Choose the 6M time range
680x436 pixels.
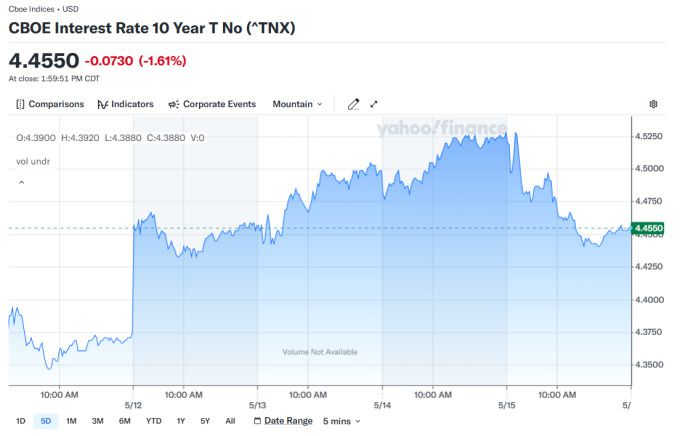tap(124, 421)
